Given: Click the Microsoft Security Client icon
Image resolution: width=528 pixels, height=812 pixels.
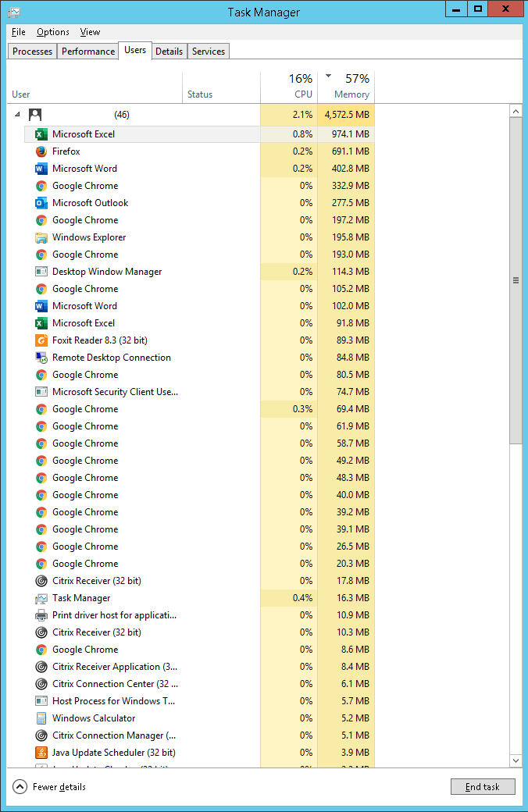Looking at the screenshot, I should coord(41,391).
